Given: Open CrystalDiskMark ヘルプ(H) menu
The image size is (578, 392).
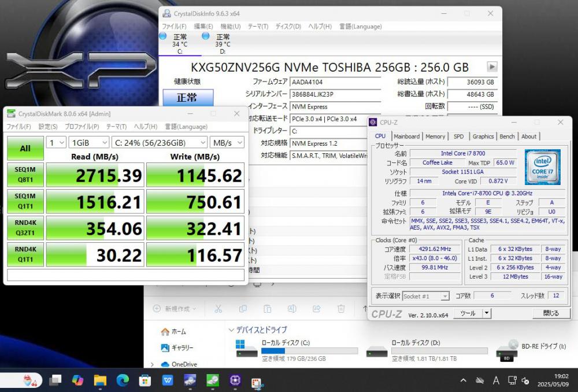Looking at the screenshot, I should coord(146,127).
